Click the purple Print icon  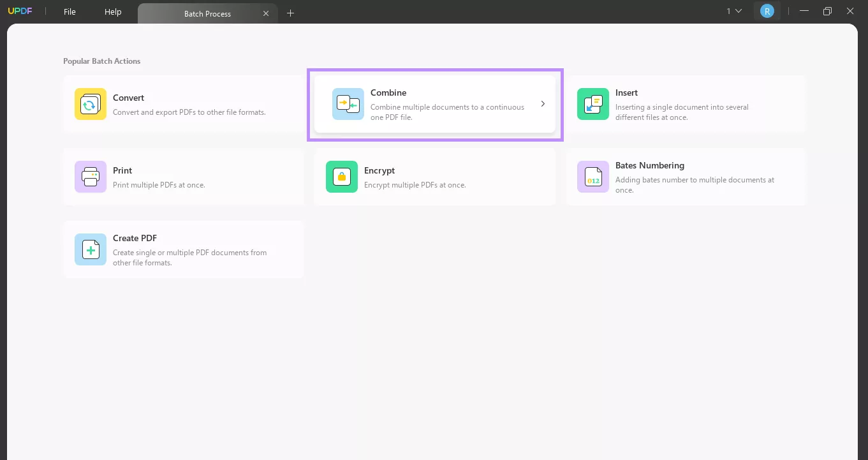91,177
